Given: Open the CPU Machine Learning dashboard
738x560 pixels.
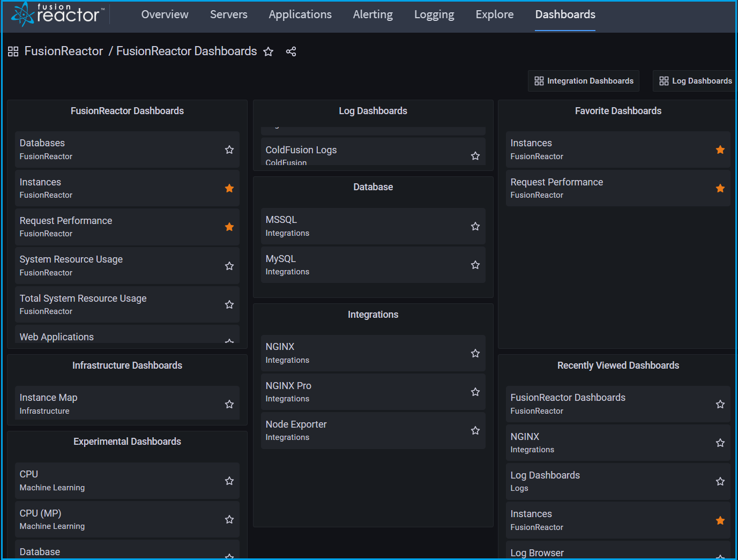Looking at the screenshot, I should pyautogui.click(x=127, y=481).
